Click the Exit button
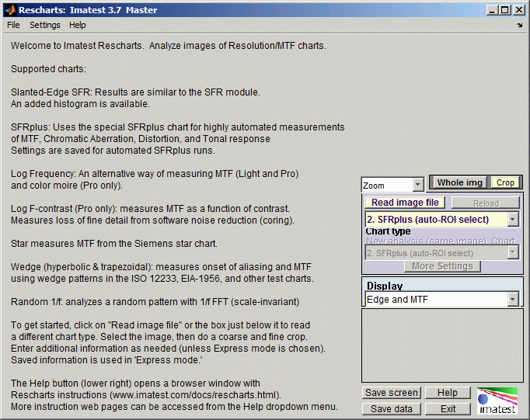530x420 pixels. pyautogui.click(x=448, y=409)
